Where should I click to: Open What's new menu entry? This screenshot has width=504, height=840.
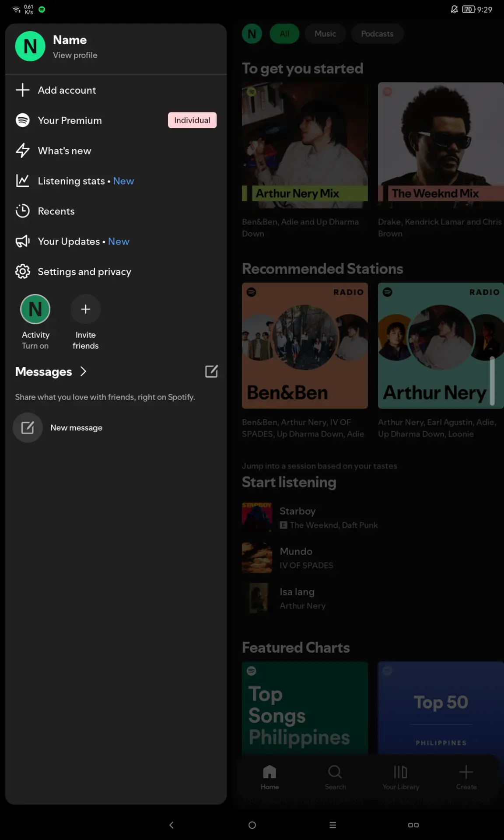116,150
